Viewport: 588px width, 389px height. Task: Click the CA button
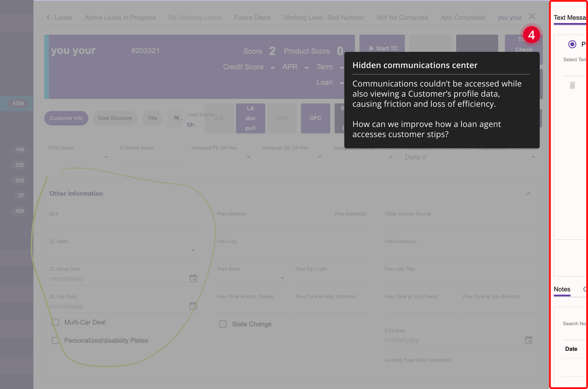click(219, 118)
